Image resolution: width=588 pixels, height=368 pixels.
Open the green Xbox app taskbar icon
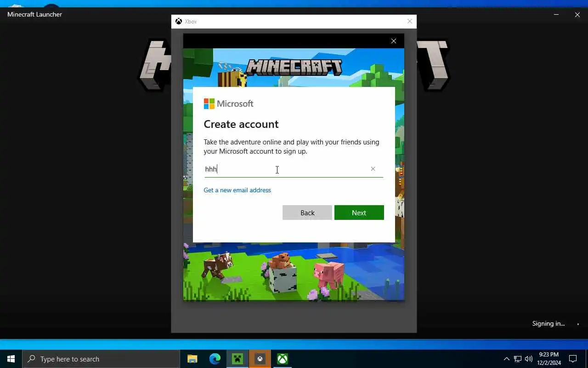coord(283,359)
